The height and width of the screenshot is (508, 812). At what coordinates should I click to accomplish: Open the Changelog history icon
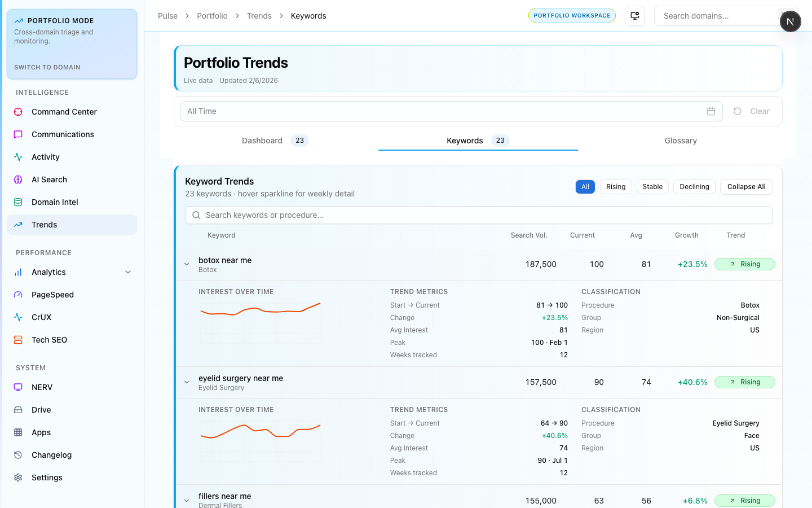(18, 455)
